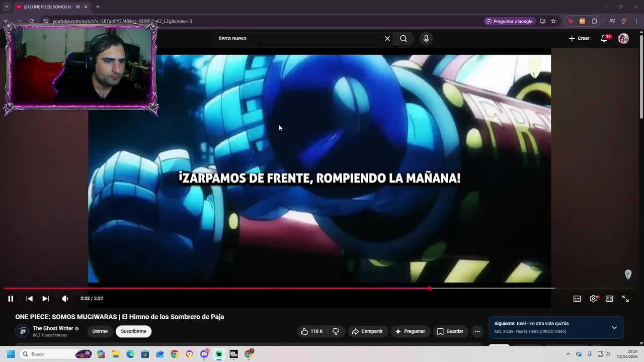Open Microsoft Store from taskbar
This screenshot has height=362, width=644.
[145, 354]
